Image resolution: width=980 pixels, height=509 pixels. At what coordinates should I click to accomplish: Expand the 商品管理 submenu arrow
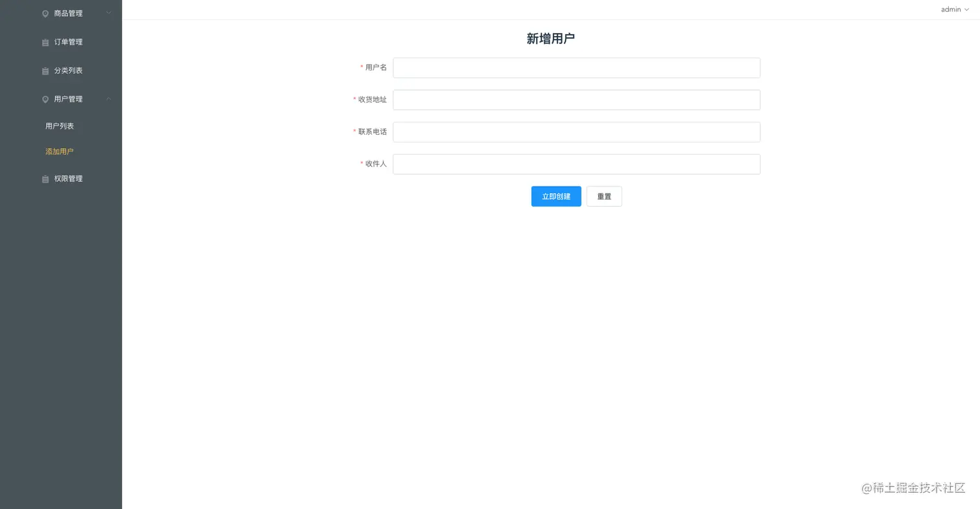(x=109, y=13)
